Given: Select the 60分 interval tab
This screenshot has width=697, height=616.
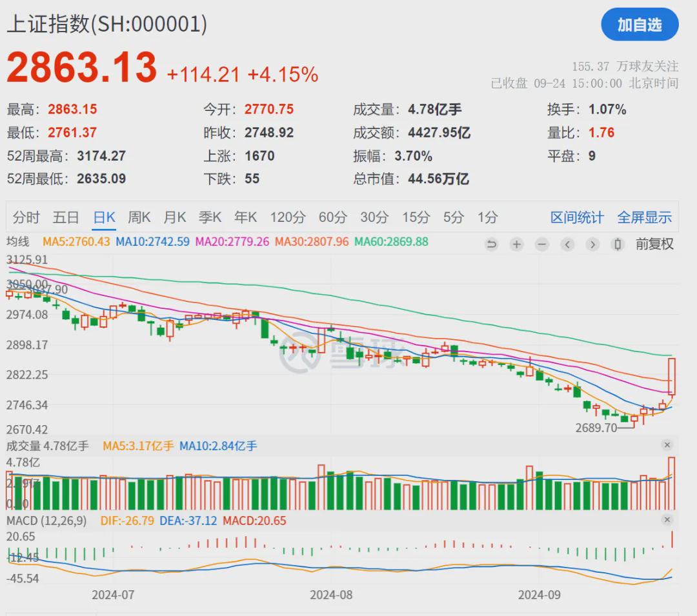Looking at the screenshot, I should [x=333, y=217].
